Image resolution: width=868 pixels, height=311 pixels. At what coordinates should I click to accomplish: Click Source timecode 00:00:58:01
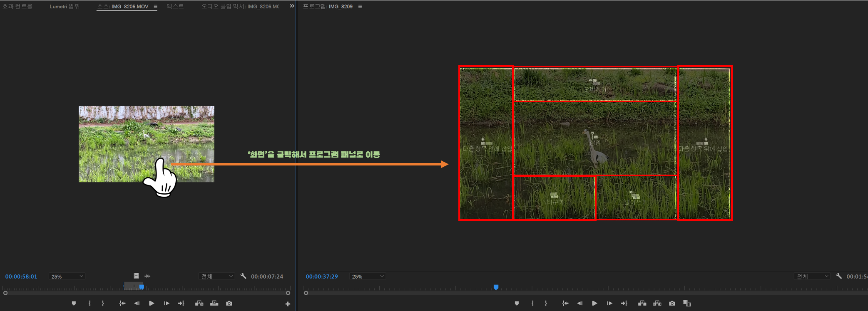(x=21, y=276)
